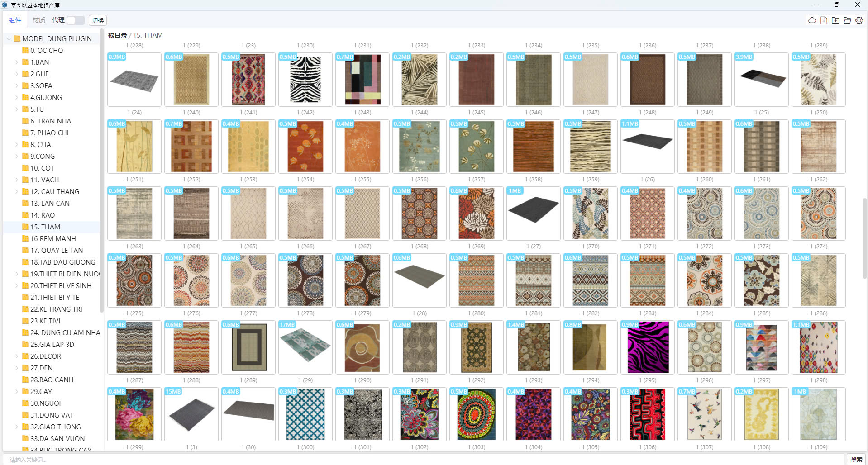The height and width of the screenshot is (465, 868).
Task: Click the open folder icon
Action: [x=847, y=20]
